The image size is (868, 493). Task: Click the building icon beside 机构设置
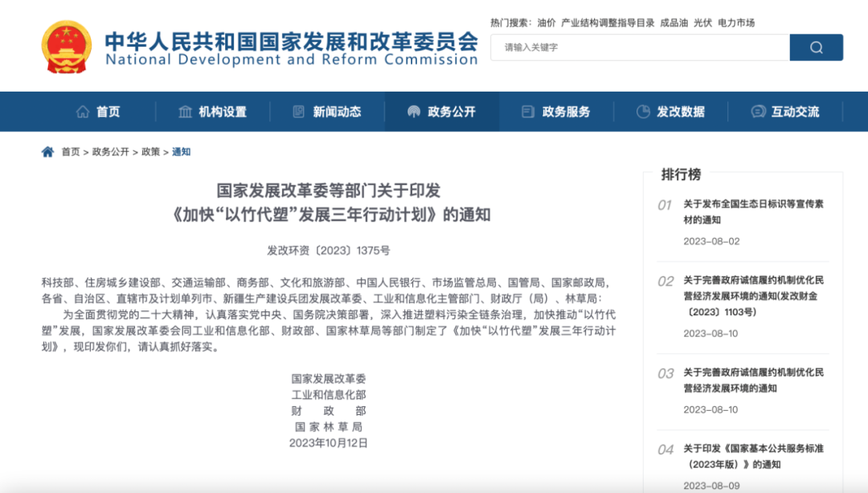click(x=185, y=112)
